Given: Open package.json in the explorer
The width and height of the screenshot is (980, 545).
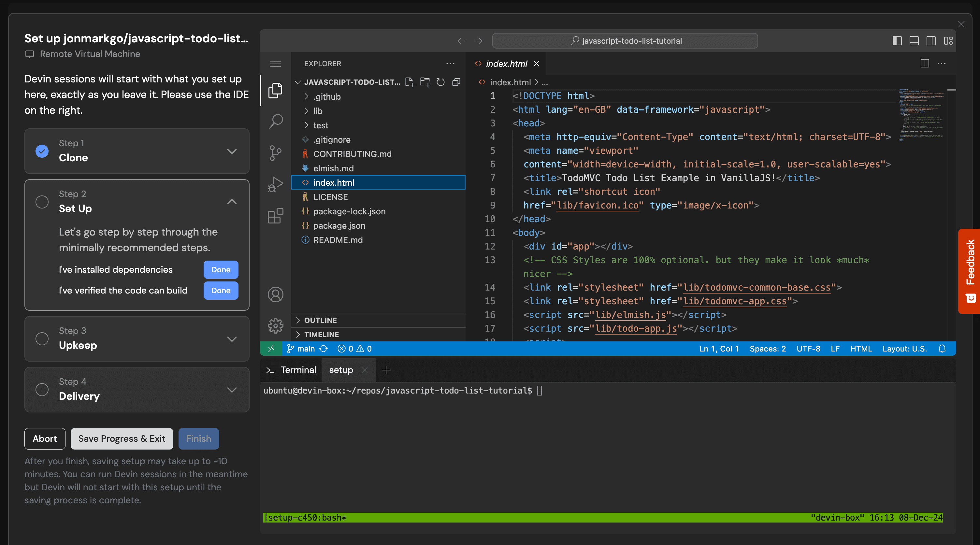Looking at the screenshot, I should coord(378,226).
